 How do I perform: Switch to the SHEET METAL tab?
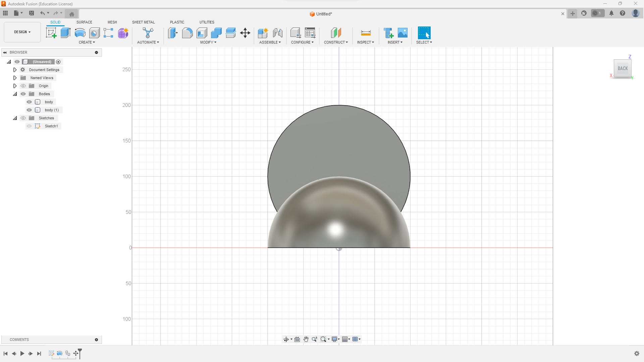pyautogui.click(x=144, y=22)
